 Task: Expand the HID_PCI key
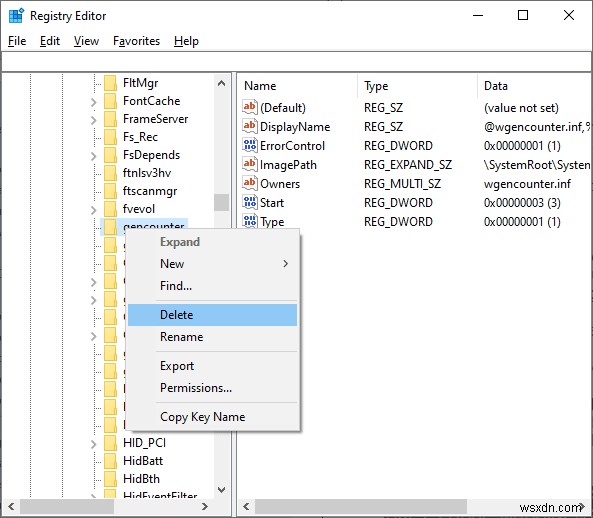point(93,444)
